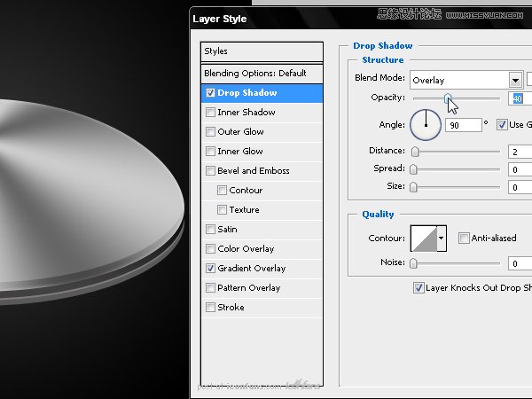Click the shadow color swatch beside Blend Mode
Screen dimensions: 532x399
point(529,79)
